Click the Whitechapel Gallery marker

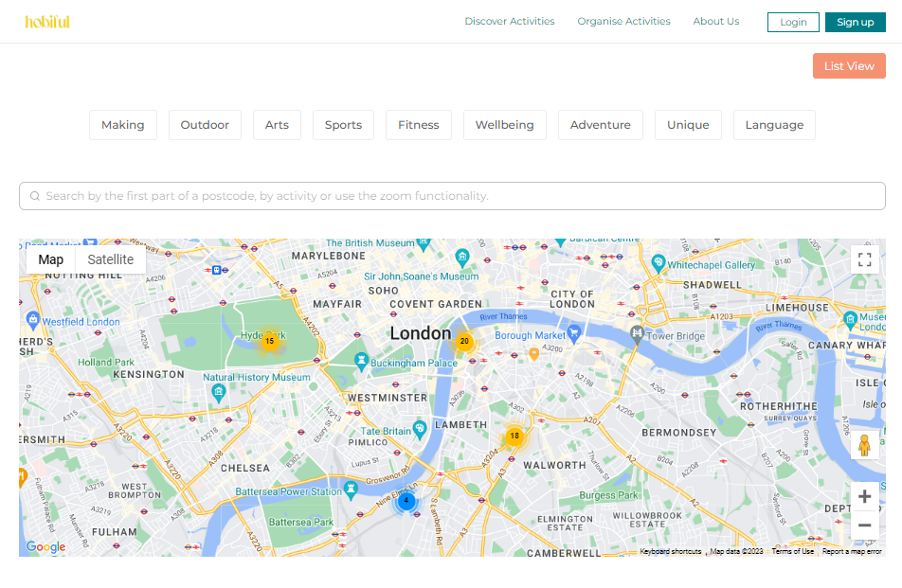[658, 263]
